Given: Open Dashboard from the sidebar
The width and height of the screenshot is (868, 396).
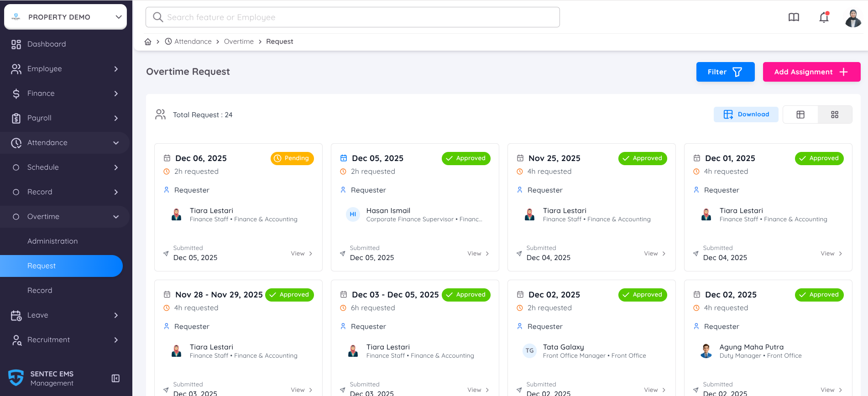Looking at the screenshot, I should pos(47,44).
